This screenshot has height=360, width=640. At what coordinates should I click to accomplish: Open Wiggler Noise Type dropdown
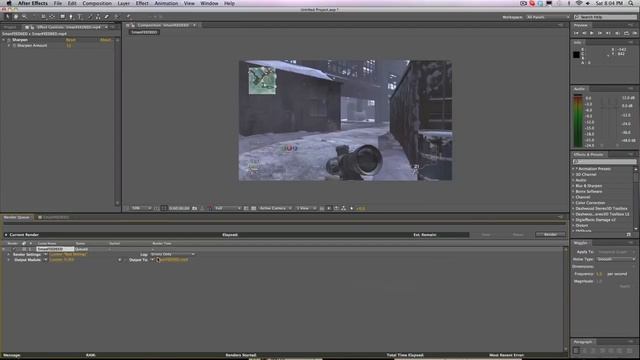[x=616, y=259]
